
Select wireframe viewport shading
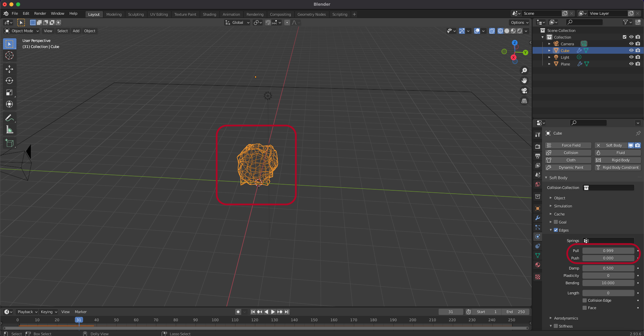[500, 31]
